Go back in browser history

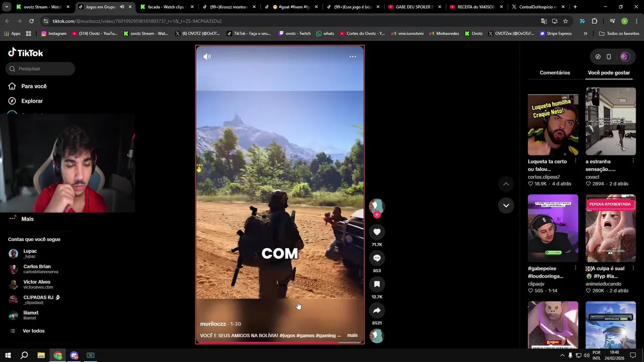(x=7, y=21)
